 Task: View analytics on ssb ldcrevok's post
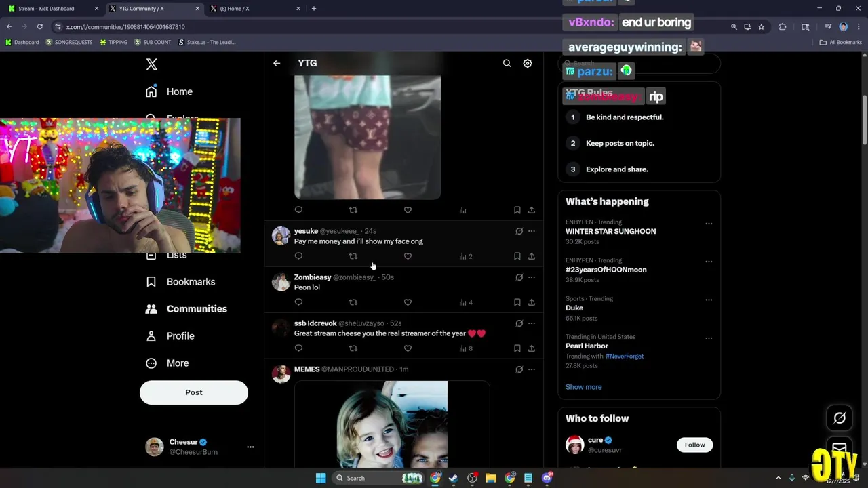(466, 348)
